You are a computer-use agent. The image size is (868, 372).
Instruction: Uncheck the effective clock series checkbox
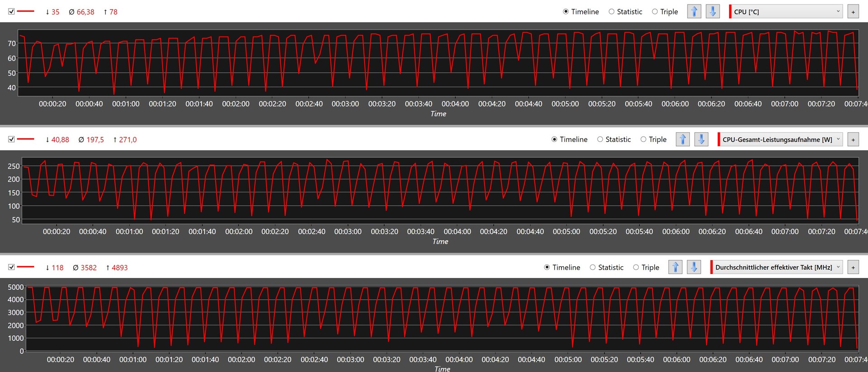[x=11, y=267]
